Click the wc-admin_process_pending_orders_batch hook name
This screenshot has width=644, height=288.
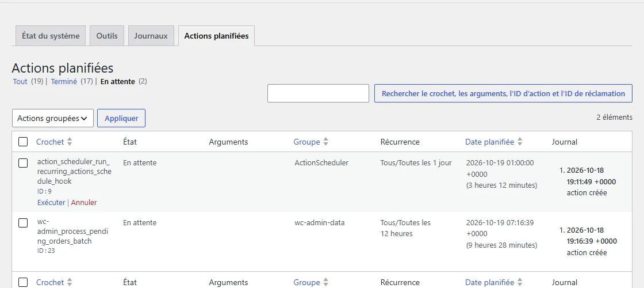point(72,232)
